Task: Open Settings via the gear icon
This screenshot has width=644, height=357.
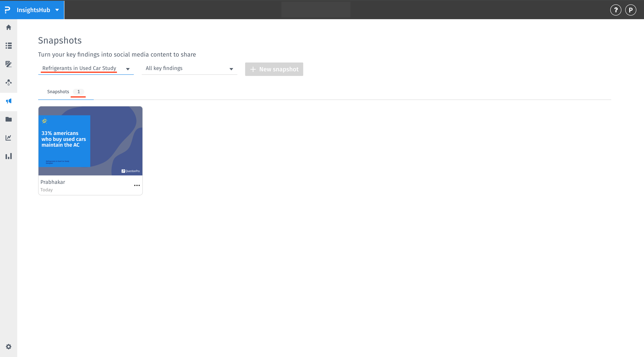Action: click(x=9, y=346)
